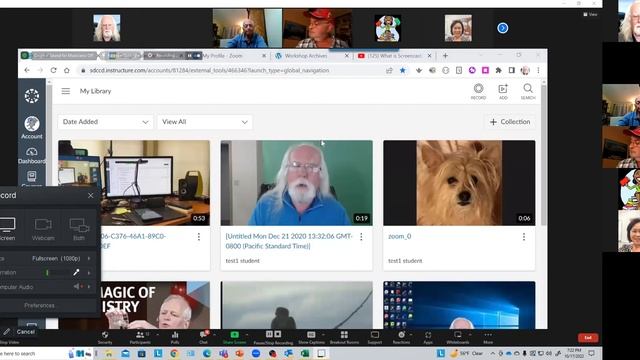Open Excel from the Windows taskbar
The width and height of the screenshot is (640, 360).
(x=305, y=353)
